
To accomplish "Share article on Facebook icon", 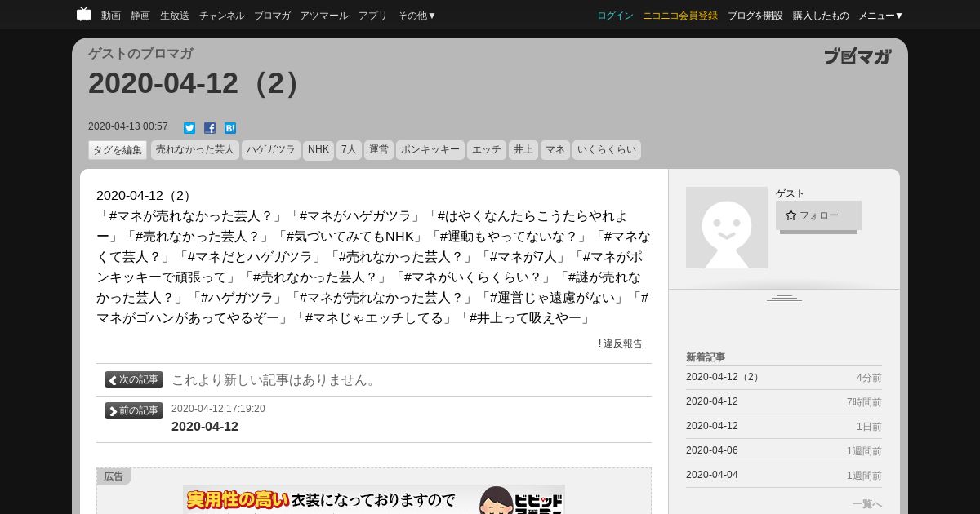I will click(x=210, y=128).
